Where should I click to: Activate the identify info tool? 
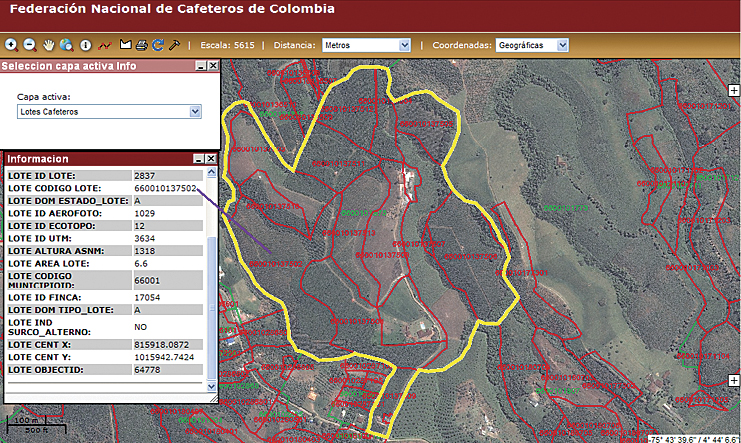pos(85,45)
